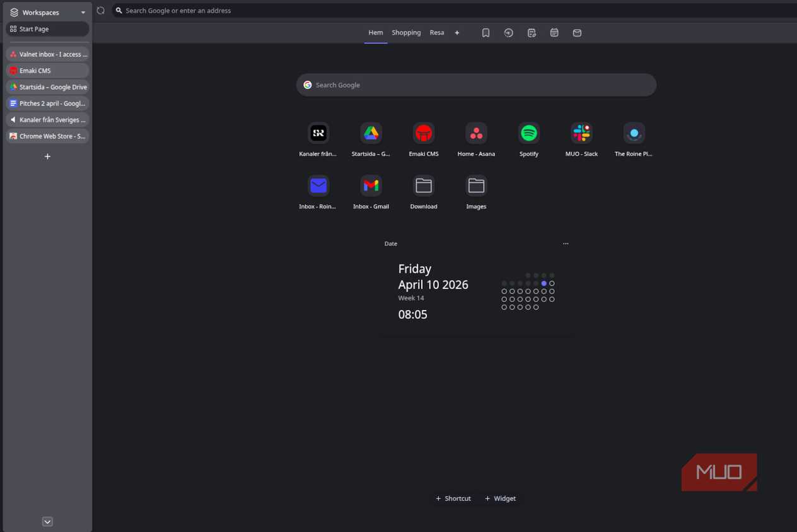Open Inbox - Roin... mail speed dial
The width and height of the screenshot is (797, 532).
click(x=318, y=185)
